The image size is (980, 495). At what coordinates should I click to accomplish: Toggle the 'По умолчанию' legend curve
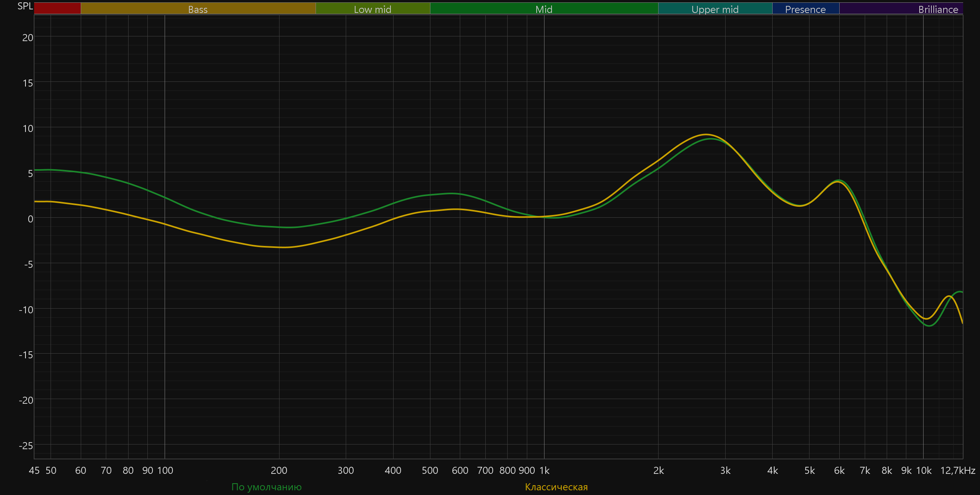pos(267,487)
